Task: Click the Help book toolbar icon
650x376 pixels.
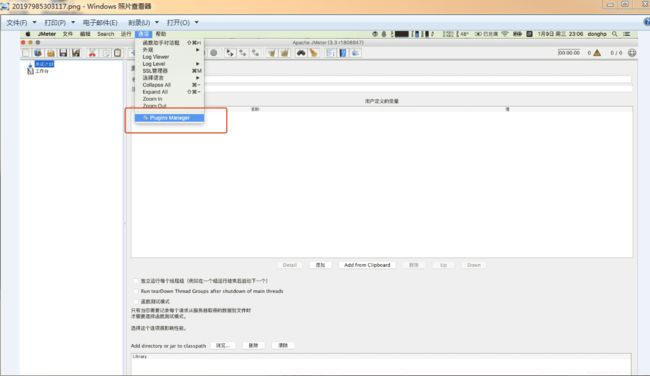Action: tap(343, 53)
